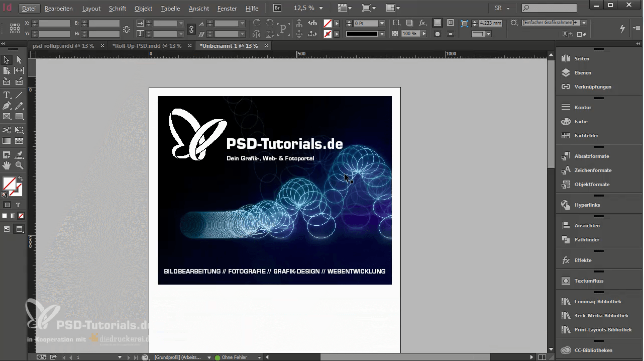Open the Objekt menu
644x361 pixels.
[x=143, y=9]
